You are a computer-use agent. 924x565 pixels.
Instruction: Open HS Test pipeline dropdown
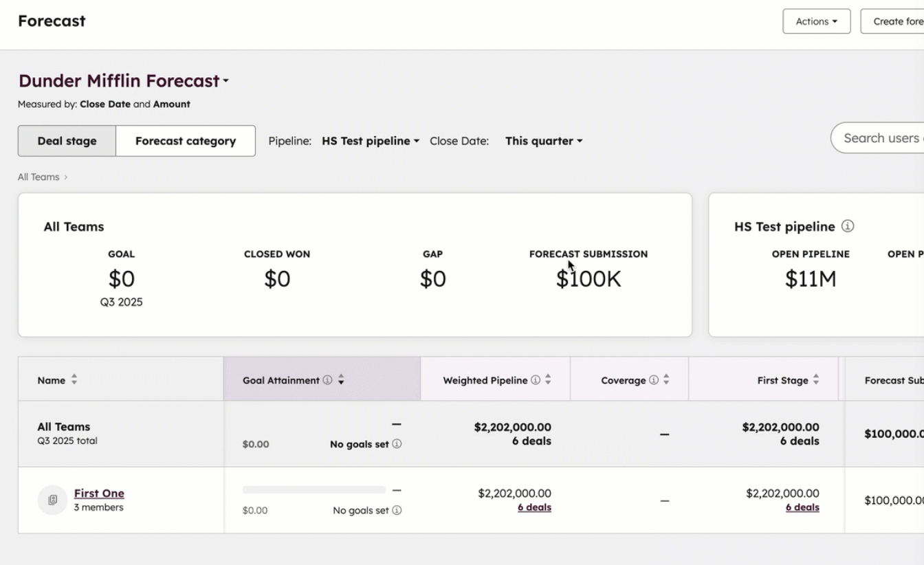371,141
